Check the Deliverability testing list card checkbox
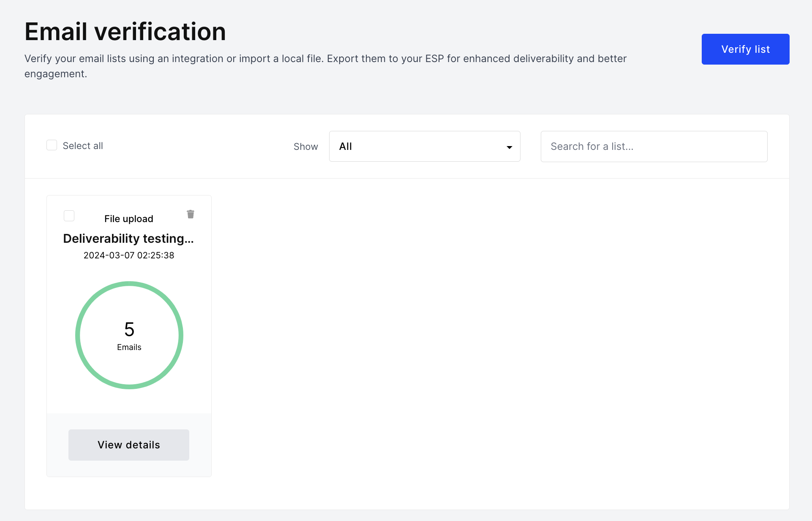The height and width of the screenshot is (521, 812). (69, 216)
